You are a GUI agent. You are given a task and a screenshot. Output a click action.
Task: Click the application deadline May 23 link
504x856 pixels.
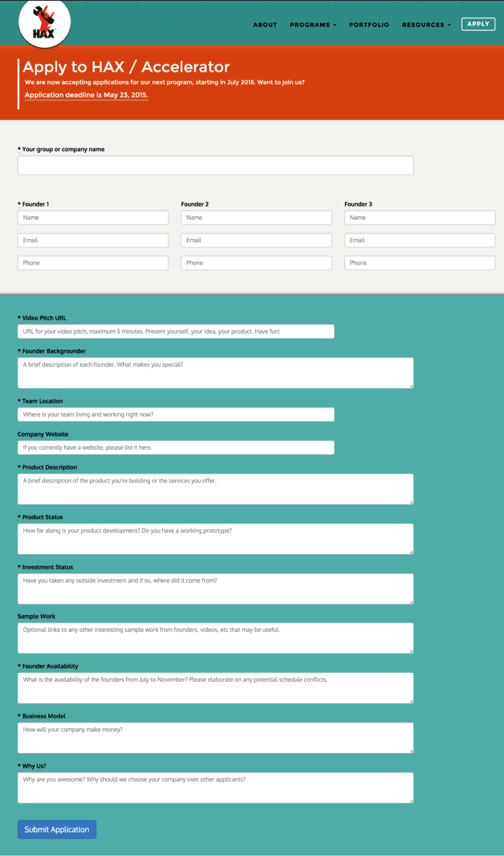(86, 95)
